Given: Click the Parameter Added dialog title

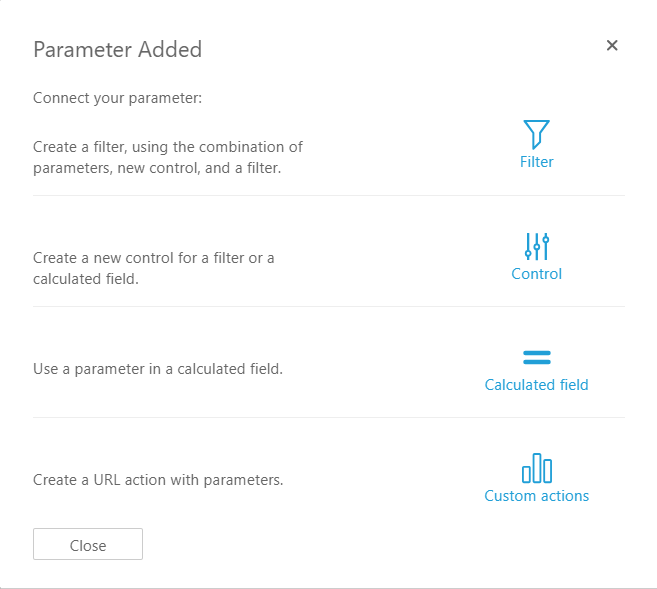Looking at the screenshot, I should 118,49.
